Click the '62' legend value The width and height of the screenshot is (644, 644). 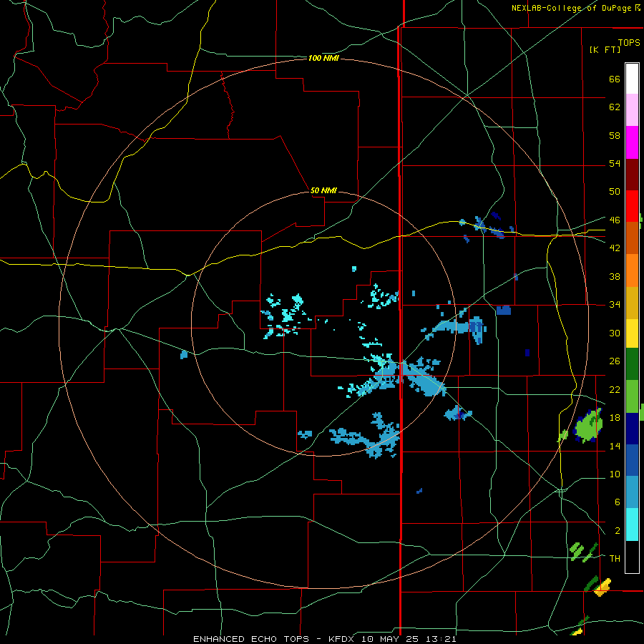coord(615,107)
